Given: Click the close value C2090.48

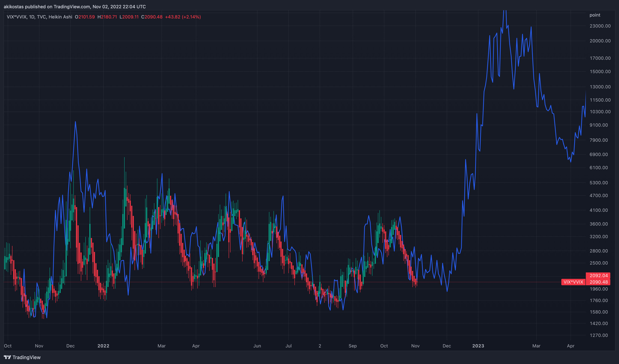Looking at the screenshot, I should 152,17.
